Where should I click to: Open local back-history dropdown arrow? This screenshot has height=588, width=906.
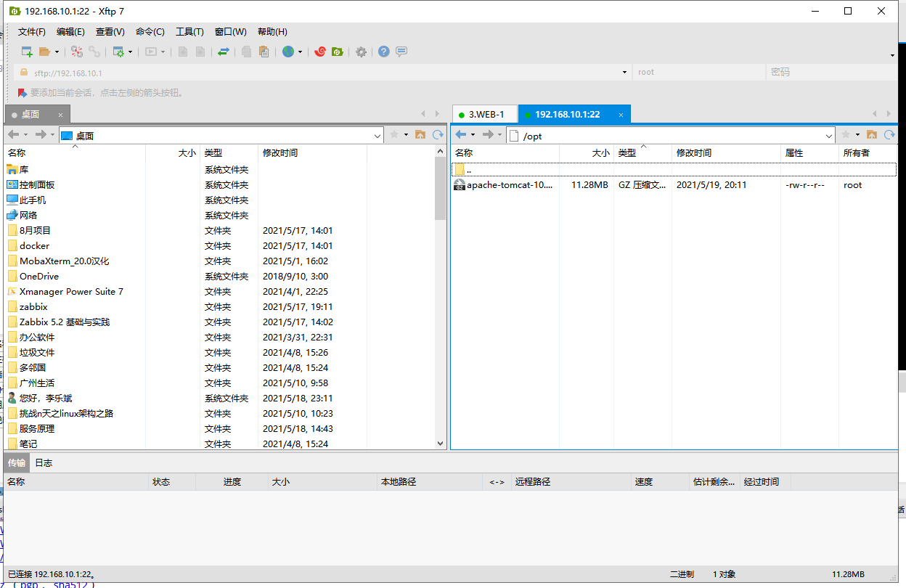[x=25, y=135]
